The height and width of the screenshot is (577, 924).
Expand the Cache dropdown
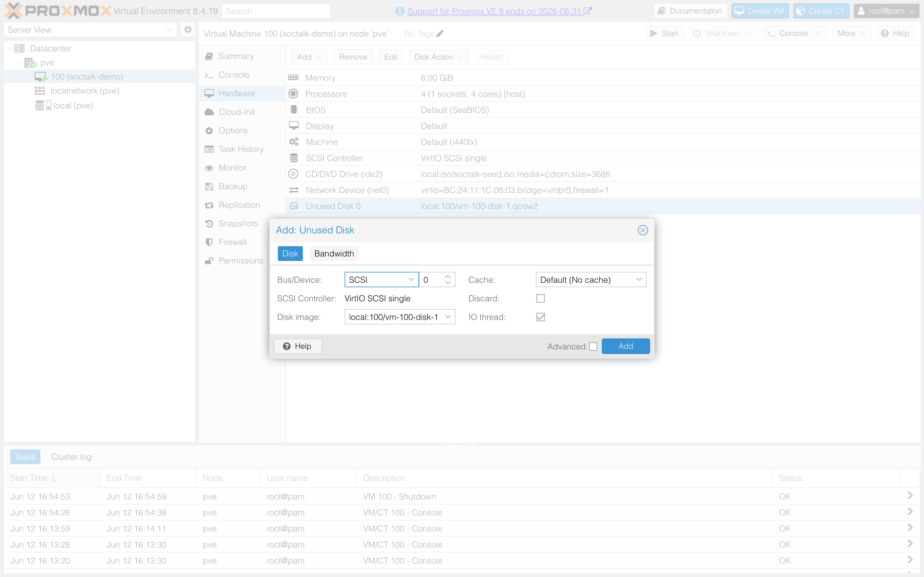click(x=591, y=280)
